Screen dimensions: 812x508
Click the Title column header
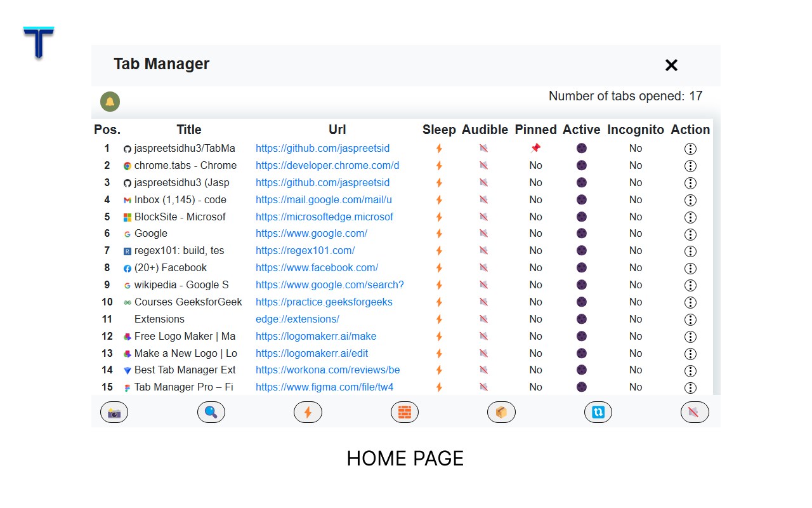[189, 130]
